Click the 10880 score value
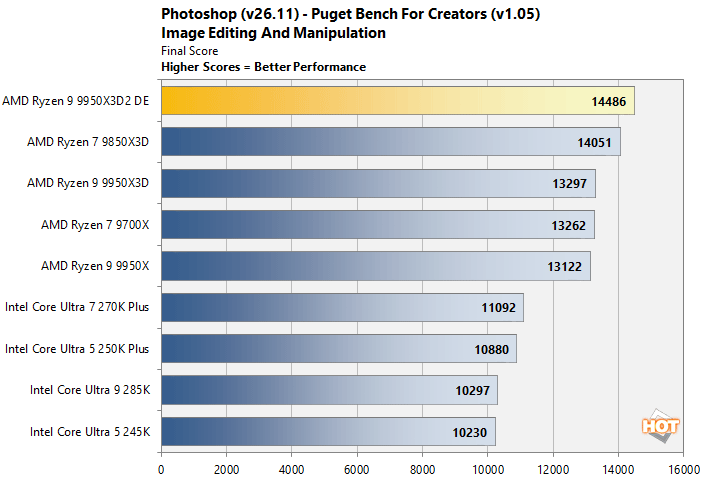 (491, 350)
